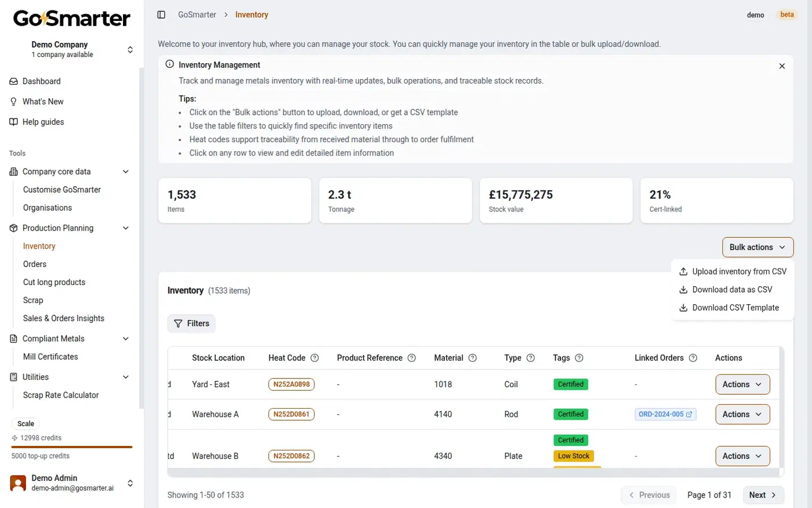Click the beta badge
Viewport: 812px width, 508px height.
[787, 15]
